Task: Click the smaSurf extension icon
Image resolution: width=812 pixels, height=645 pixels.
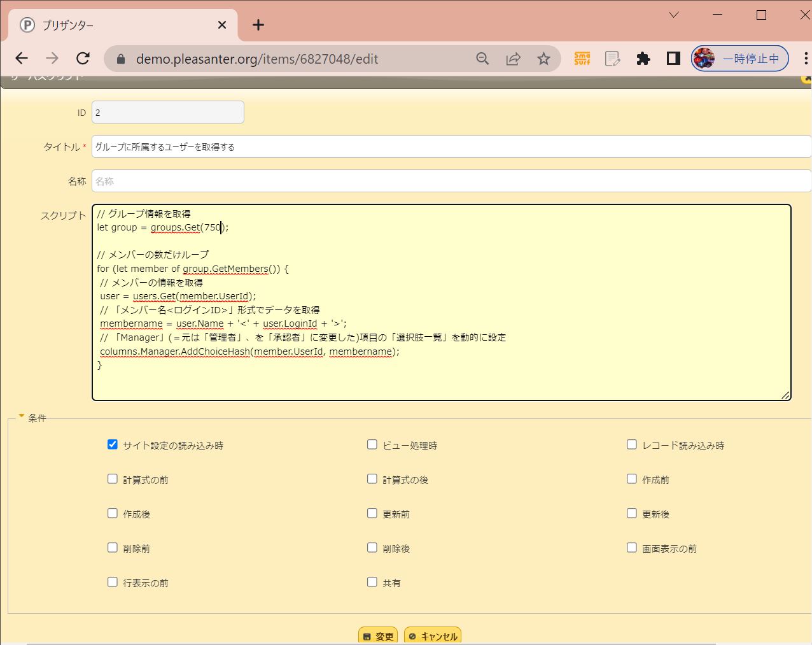Action: coord(582,59)
